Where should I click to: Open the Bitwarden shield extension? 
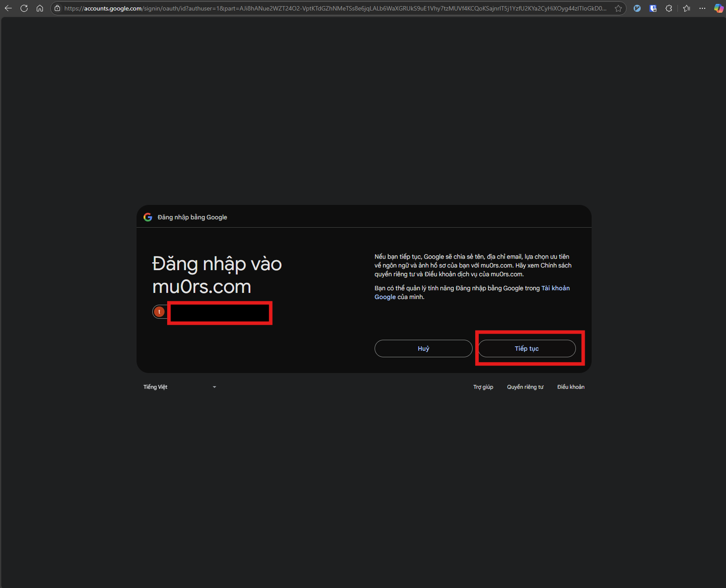coord(653,8)
